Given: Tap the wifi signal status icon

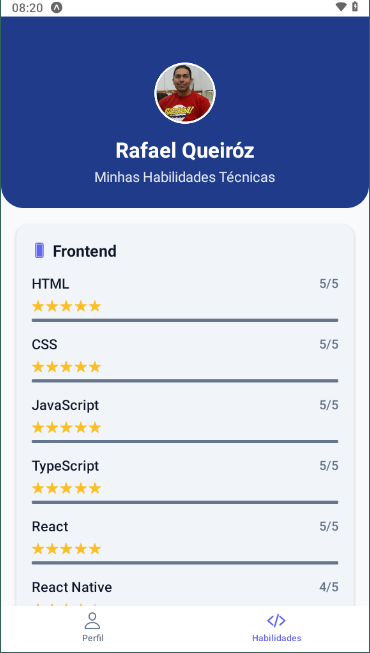Looking at the screenshot, I should coord(341,7).
